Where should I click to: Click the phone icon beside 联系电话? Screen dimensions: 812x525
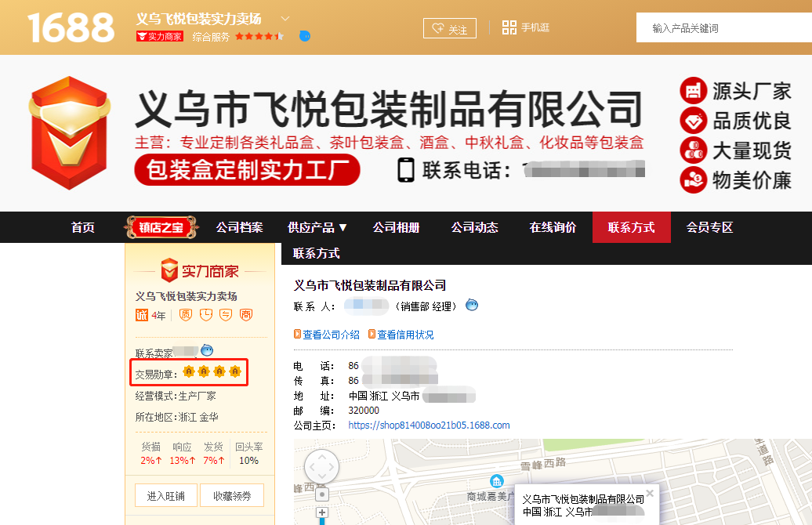(406, 170)
